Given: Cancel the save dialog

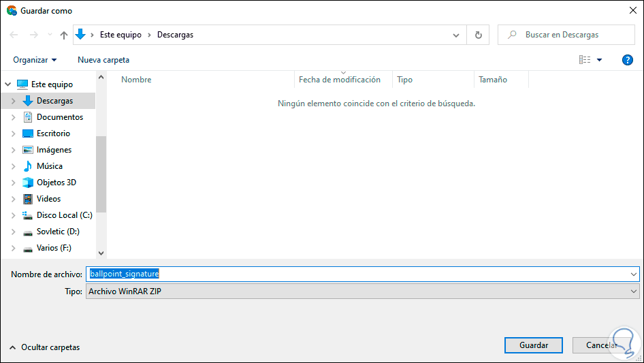Looking at the screenshot, I should 601,345.
